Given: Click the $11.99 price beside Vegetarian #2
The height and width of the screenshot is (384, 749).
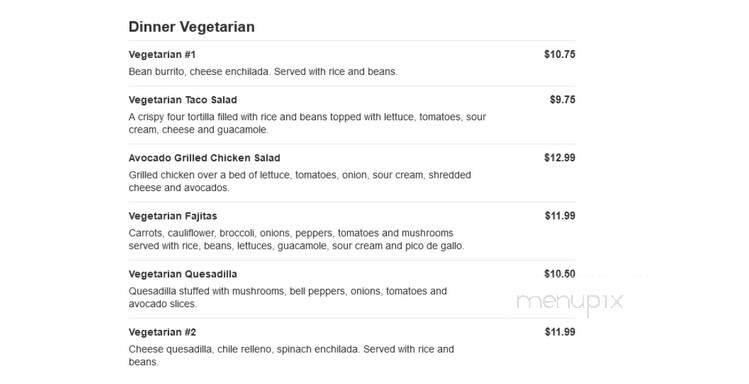Looking at the screenshot, I should [560, 332].
